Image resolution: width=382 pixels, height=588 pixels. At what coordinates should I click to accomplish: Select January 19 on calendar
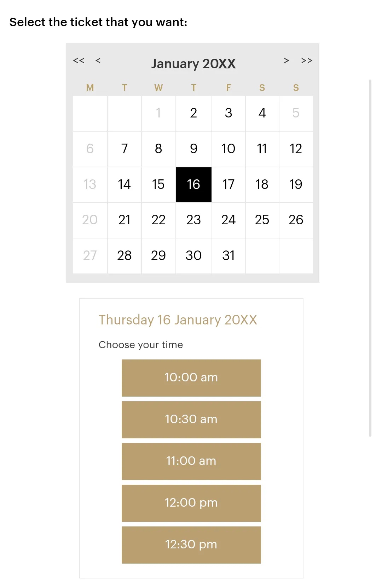tap(296, 184)
